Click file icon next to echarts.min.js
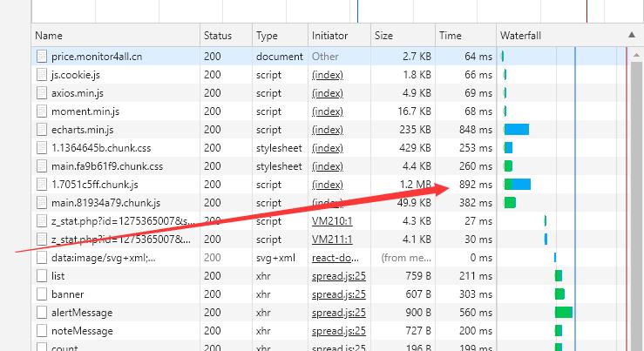The image size is (644, 351). (42, 130)
